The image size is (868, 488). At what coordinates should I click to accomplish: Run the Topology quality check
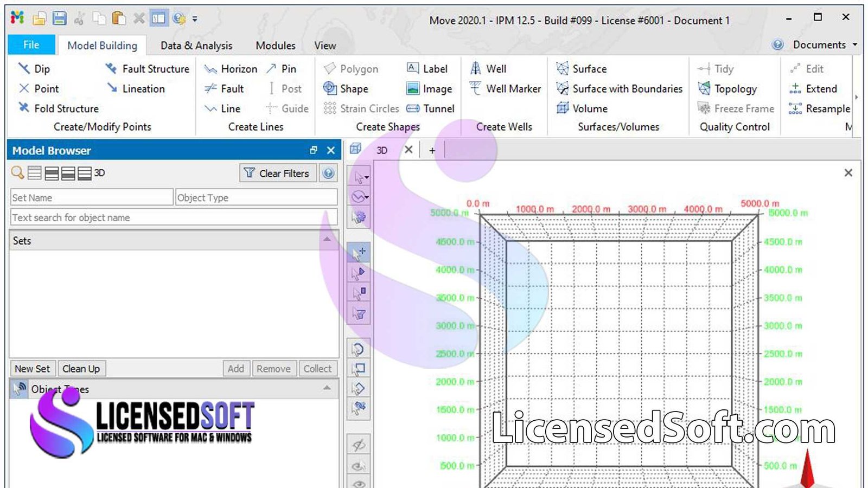(x=727, y=88)
